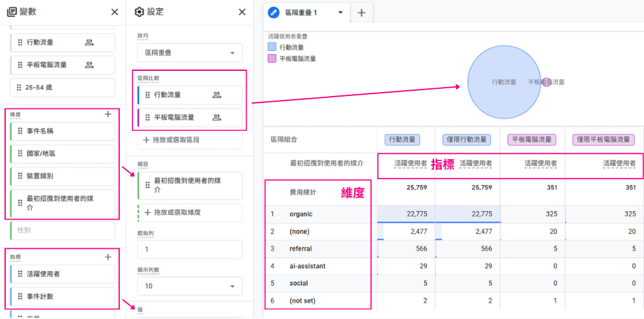This screenshot has height=319, width=644.
Task: Select the 事件名稱 dimension chip
Action: (62, 131)
